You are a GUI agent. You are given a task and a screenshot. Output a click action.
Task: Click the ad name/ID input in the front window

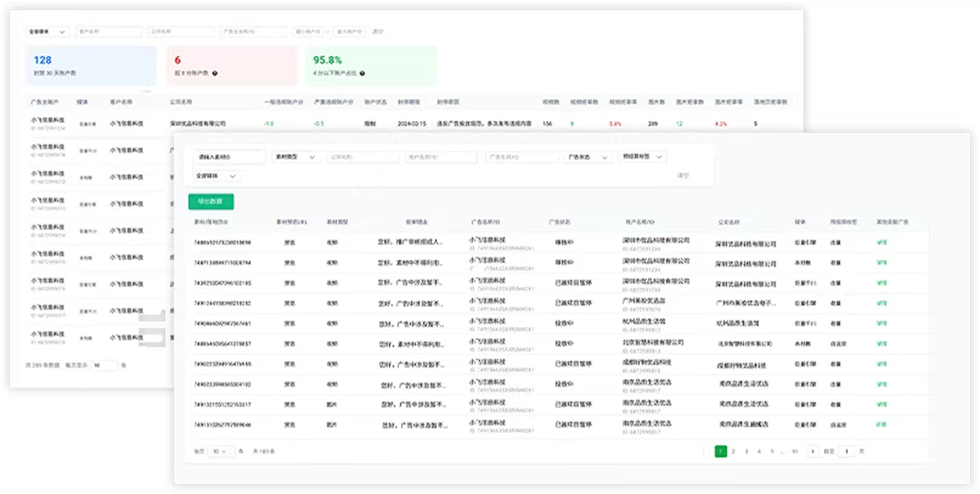(522, 158)
